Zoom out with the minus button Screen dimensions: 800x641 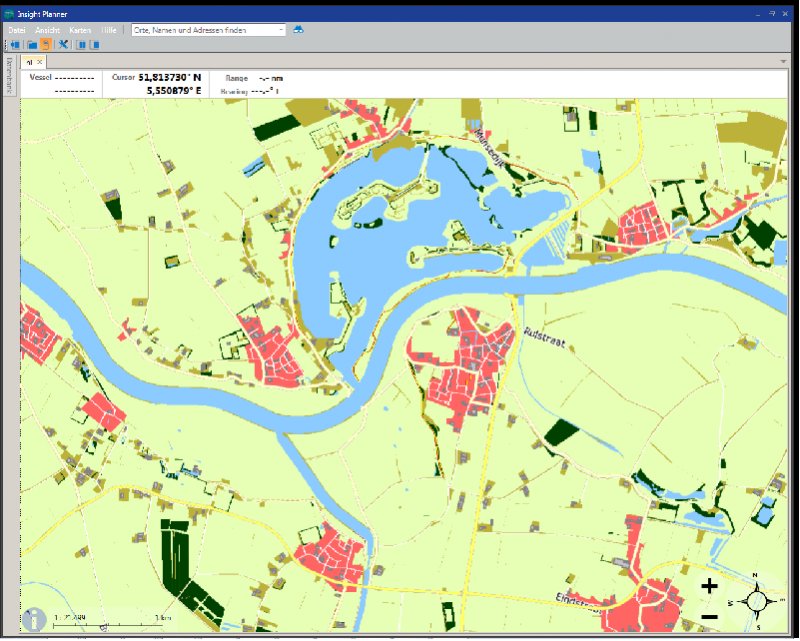pyautogui.click(x=709, y=616)
